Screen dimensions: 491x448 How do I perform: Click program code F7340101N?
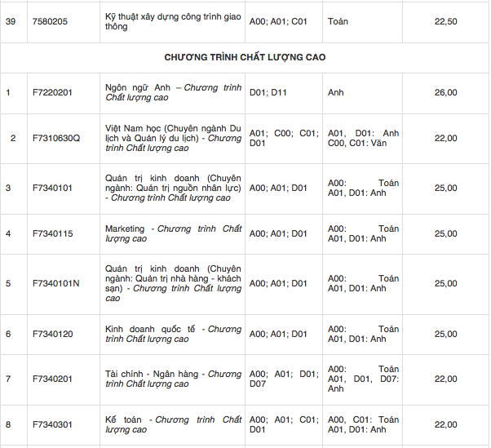tap(56, 283)
